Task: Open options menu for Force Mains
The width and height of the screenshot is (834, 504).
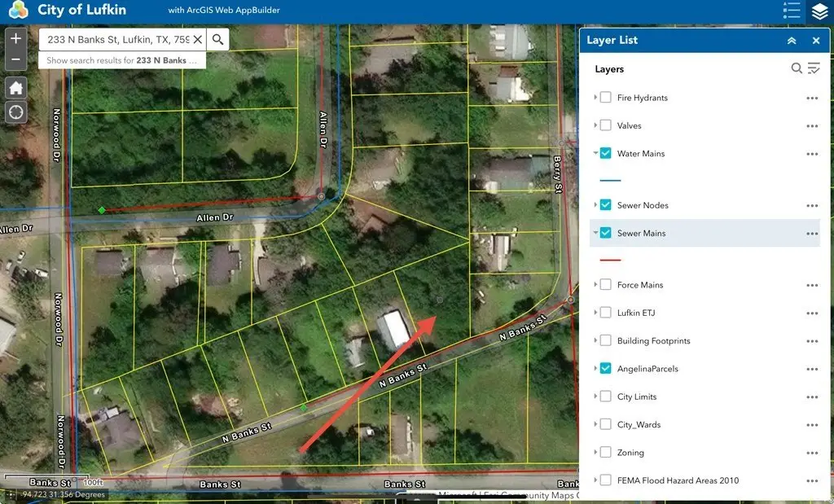Action: (x=811, y=285)
